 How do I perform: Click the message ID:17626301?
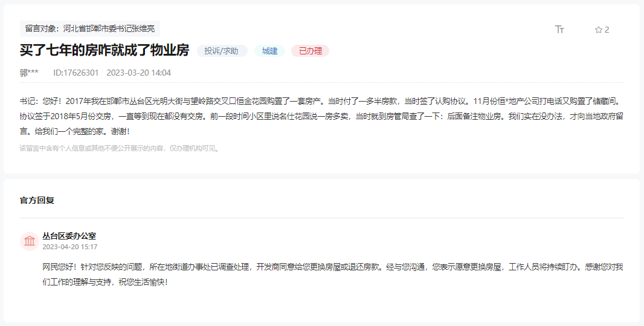[x=76, y=73]
